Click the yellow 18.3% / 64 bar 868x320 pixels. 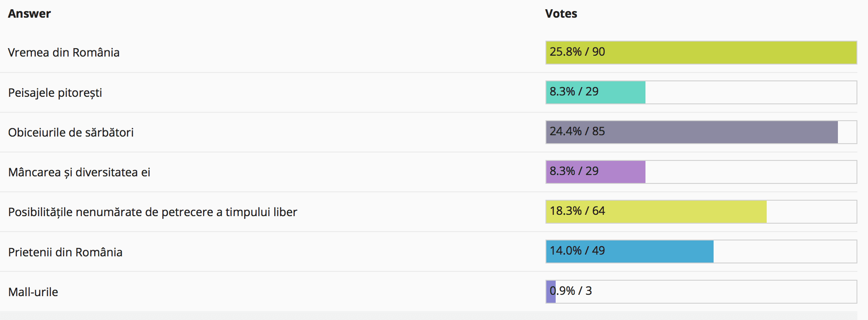point(657,212)
